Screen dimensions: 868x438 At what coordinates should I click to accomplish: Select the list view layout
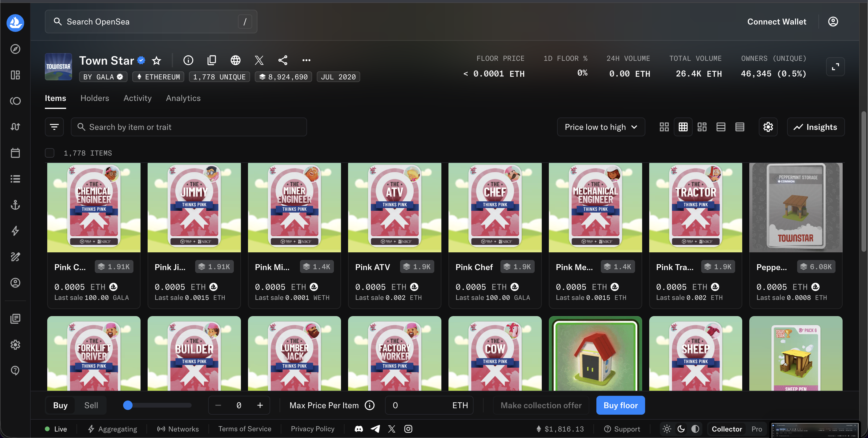(721, 127)
